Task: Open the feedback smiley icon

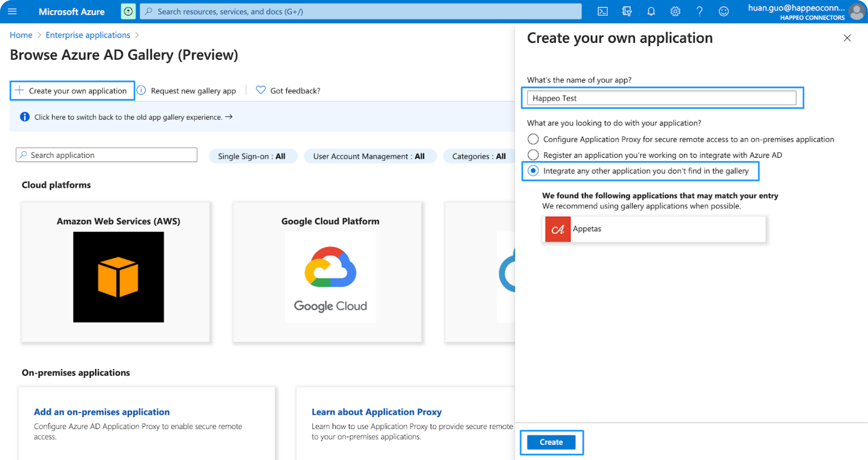Action: pos(723,11)
